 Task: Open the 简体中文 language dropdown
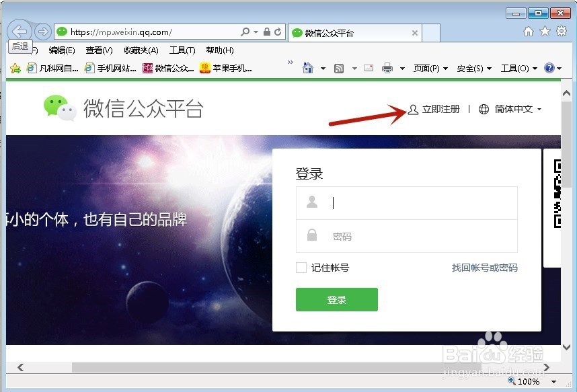pos(517,110)
